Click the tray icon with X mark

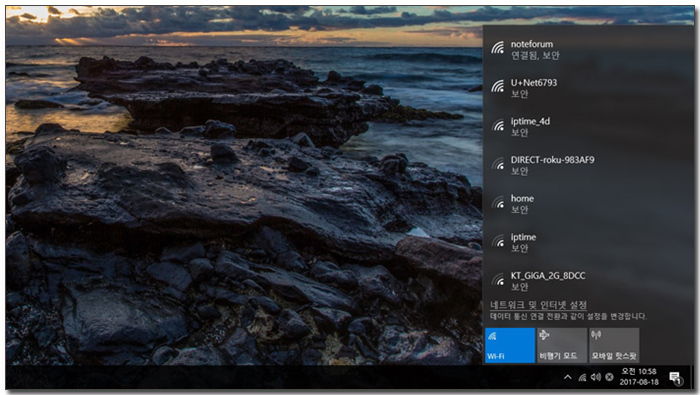click(609, 377)
